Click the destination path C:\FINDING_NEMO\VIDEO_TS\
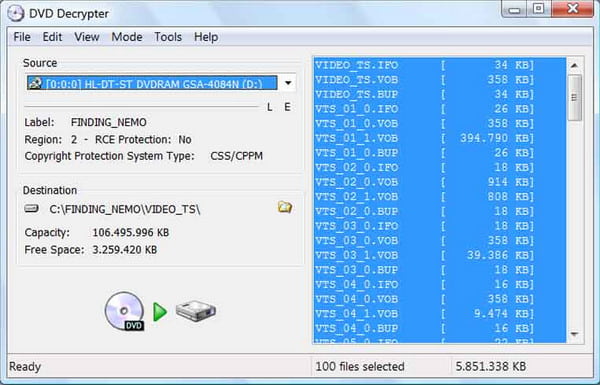Image resolution: width=600 pixels, height=385 pixels. pyautogui.click(x=125, y=209)
